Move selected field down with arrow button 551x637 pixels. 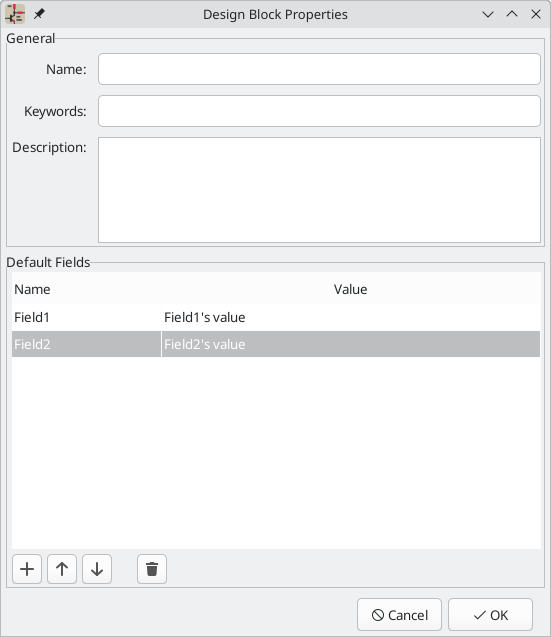(97, 569)
